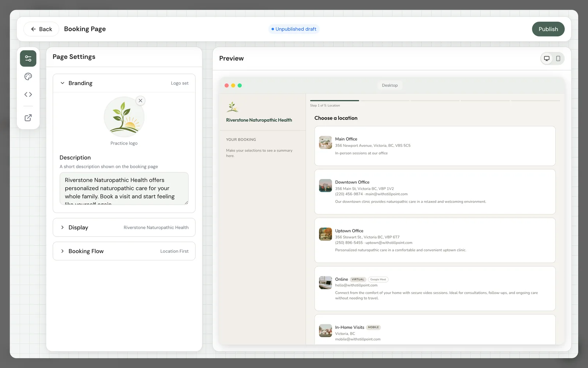Click the "Practice logo" caption
Image resolution: width=588 pixels, height=368 pixels.
tap(124, 144)
